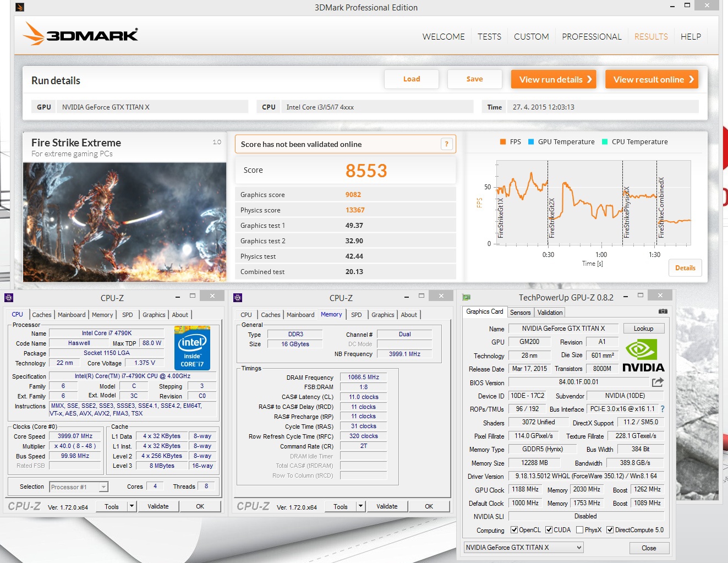Click the Physics score value 13367
This screenshot has width=728, height=563.
coord(355,210)
